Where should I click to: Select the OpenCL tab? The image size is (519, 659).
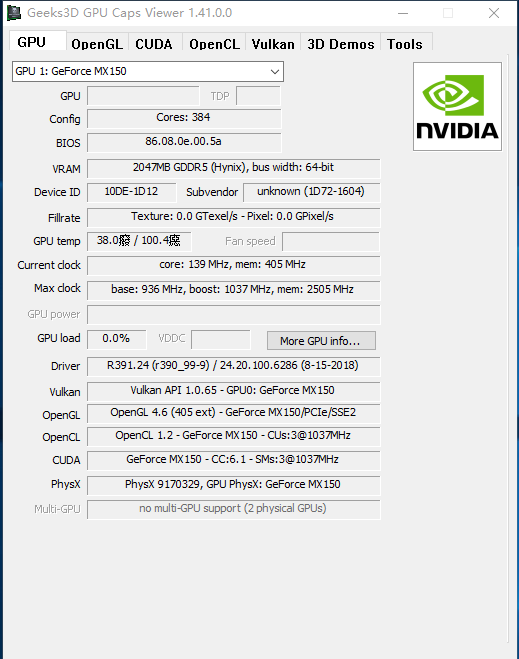214,44
